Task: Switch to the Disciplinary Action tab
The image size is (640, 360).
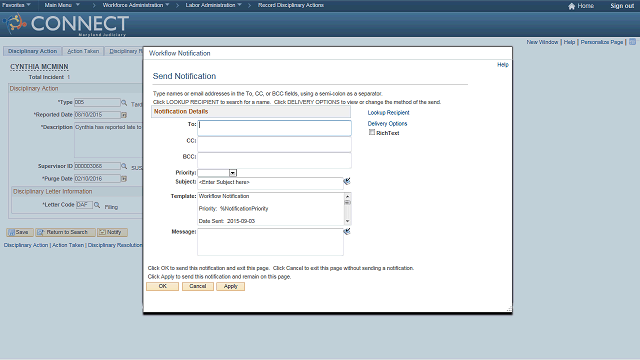Action: (x=33, y=51)
